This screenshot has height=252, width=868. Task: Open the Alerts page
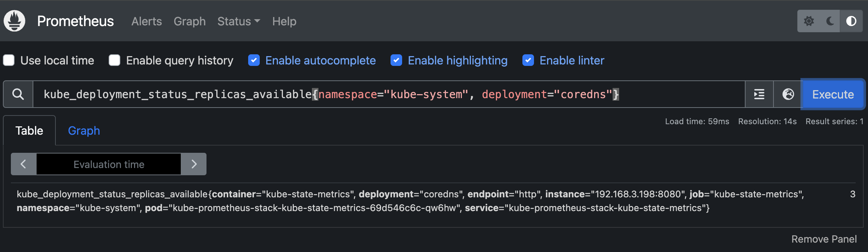coord(146,21)
